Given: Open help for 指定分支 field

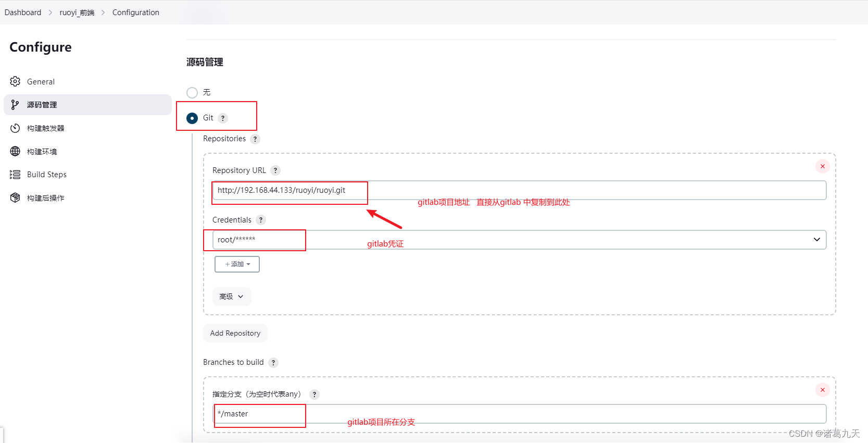Looking at the screenshot, I should coord(315,395).
